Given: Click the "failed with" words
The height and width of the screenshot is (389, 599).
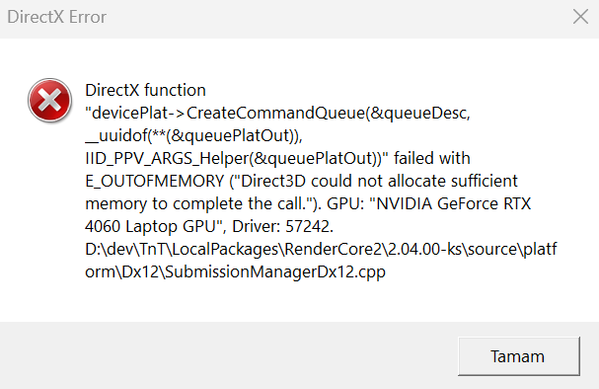Looking at the screenshot, I should tap(432, 158).
